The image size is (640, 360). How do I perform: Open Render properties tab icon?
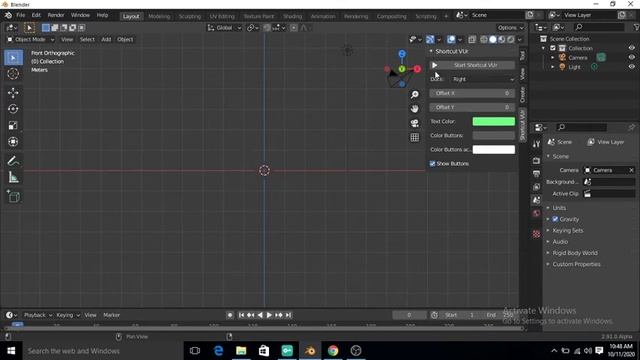pyautogui.click(x=536, y=160)
